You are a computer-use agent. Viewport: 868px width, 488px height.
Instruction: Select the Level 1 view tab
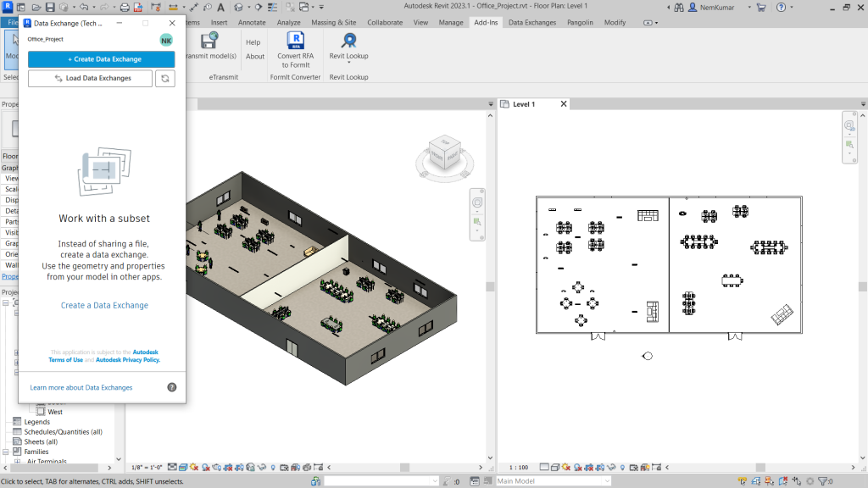(x=524, y=104)
